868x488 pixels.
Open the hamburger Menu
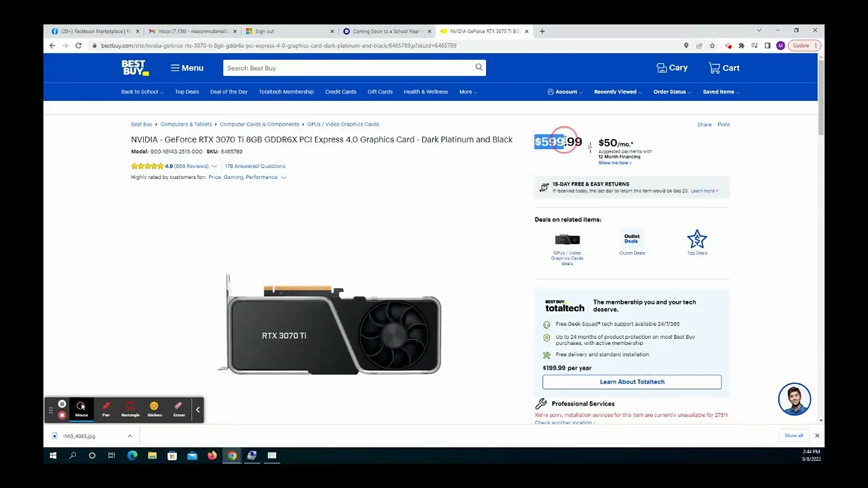pos(187,68)
